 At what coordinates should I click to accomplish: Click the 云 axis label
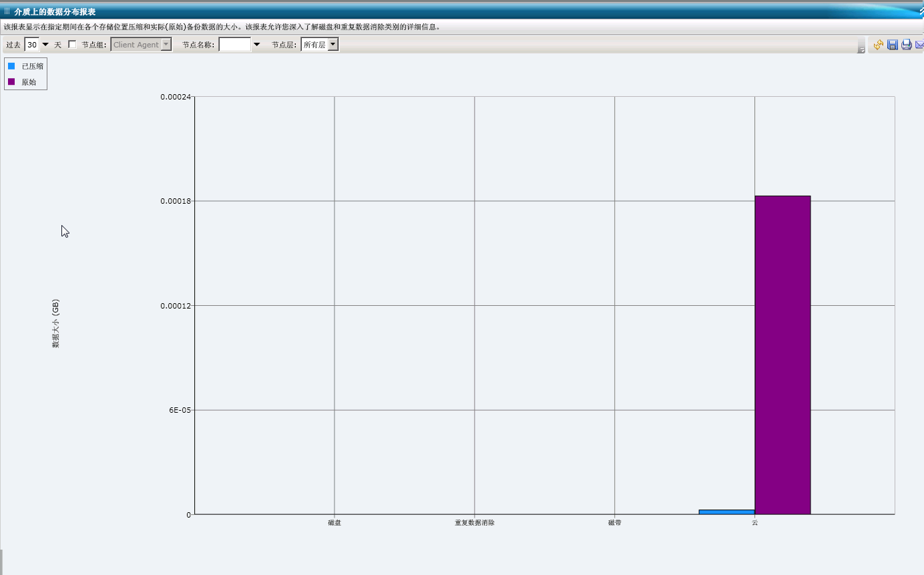point(755,523)
